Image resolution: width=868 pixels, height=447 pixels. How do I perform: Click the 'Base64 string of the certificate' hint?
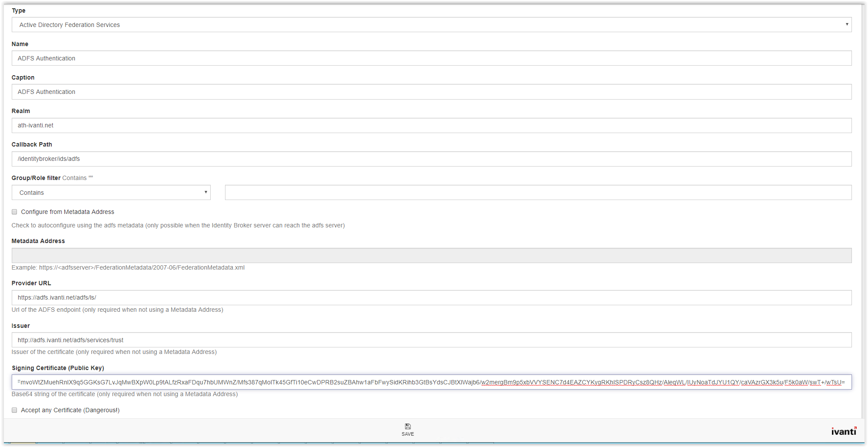tap(125, 394)
